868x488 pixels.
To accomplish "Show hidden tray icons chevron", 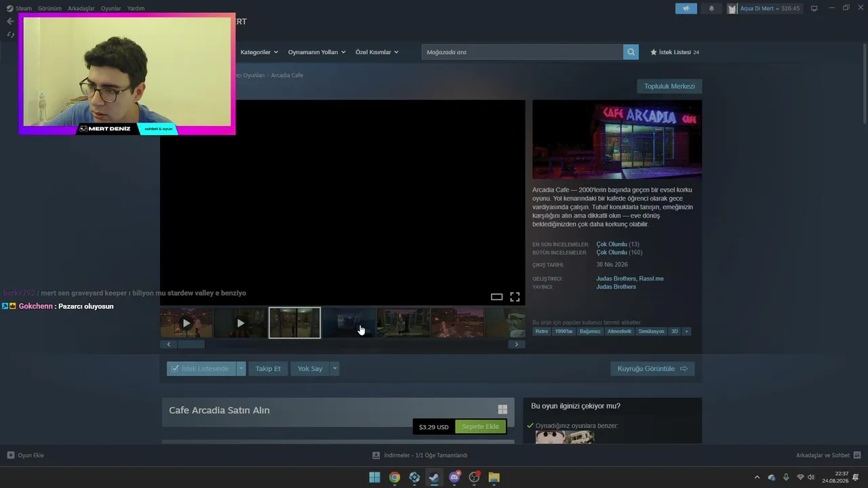I will 757,478.
